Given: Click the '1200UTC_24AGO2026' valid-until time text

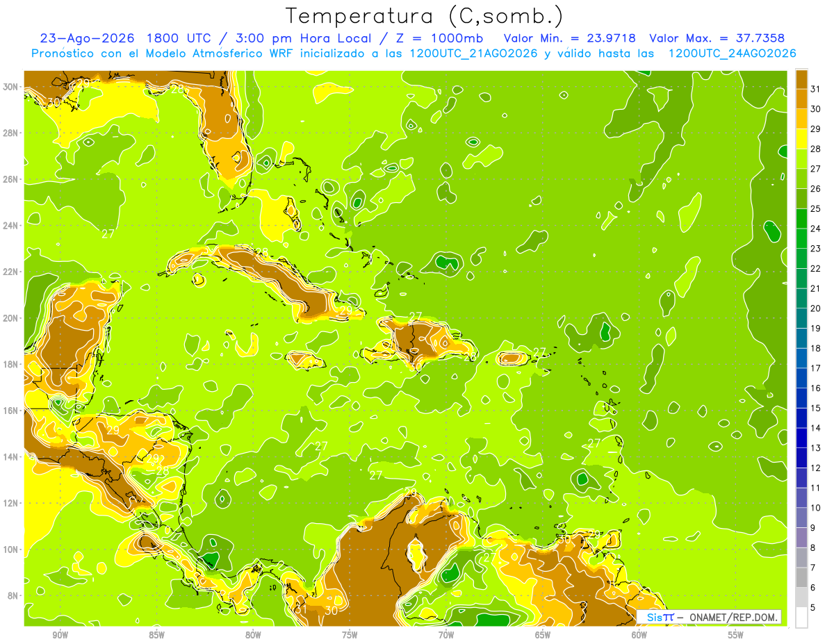Looking at the screenshot, I should click(732, 53).
